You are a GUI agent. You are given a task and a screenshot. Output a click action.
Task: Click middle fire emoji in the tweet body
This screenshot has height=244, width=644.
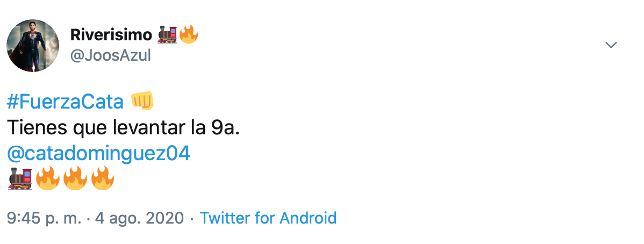pos(75,179)
